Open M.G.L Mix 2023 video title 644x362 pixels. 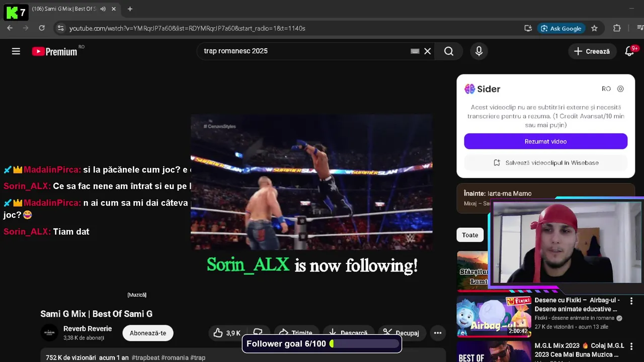pyautogui.click(x=579, y=350)
